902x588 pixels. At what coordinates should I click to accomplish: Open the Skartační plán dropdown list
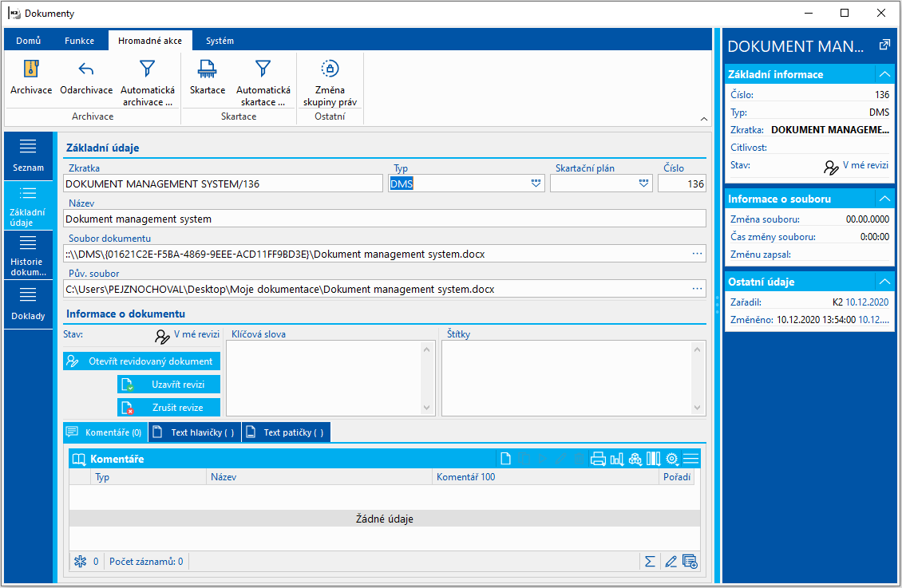[x=643, y=184]
